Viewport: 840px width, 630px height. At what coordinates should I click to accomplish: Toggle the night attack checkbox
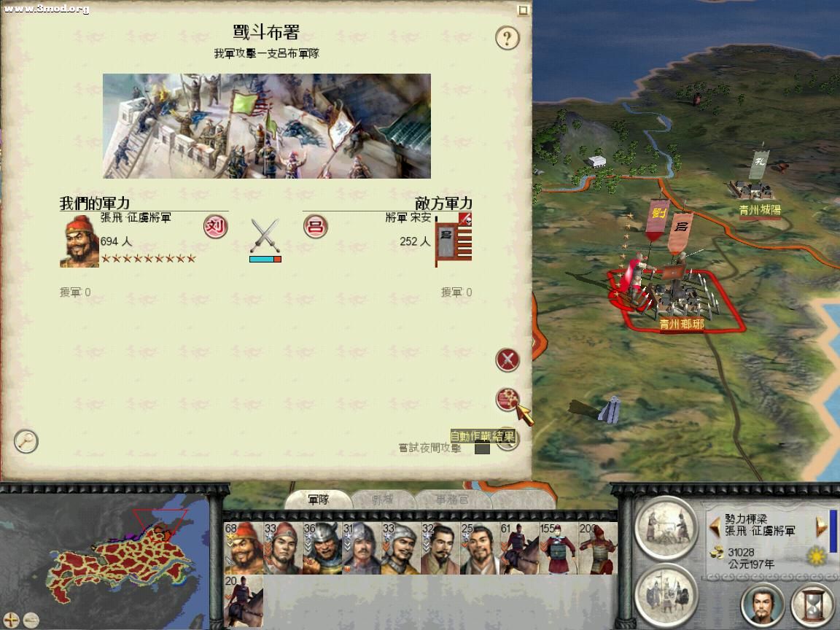tap(481, 448)
